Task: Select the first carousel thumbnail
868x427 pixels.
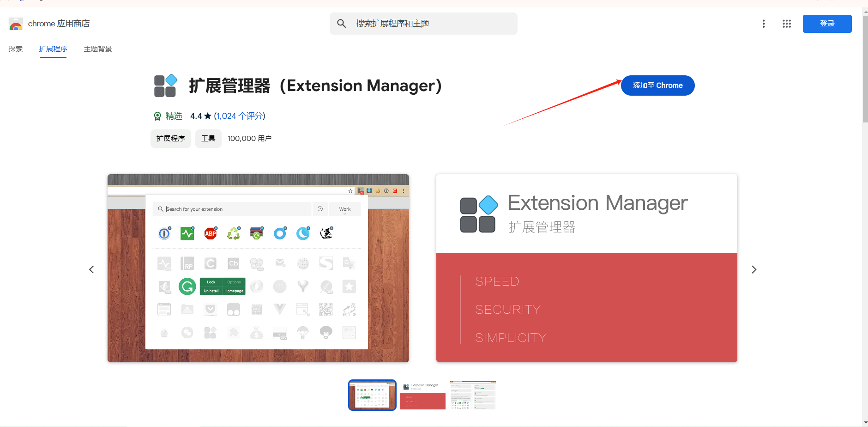Action: tap(372, 395)
